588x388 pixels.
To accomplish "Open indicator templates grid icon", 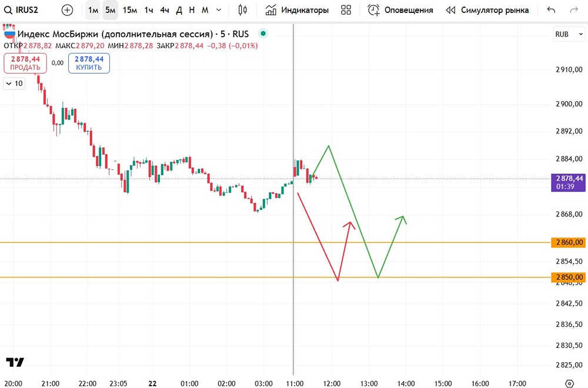I will [346, 10].
